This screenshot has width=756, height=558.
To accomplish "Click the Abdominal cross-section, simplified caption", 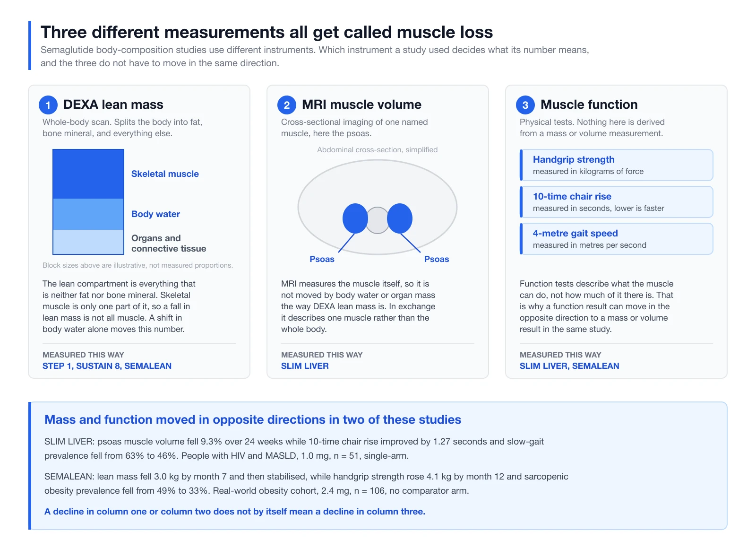I will pyautogui.click(x=378, y=150).
